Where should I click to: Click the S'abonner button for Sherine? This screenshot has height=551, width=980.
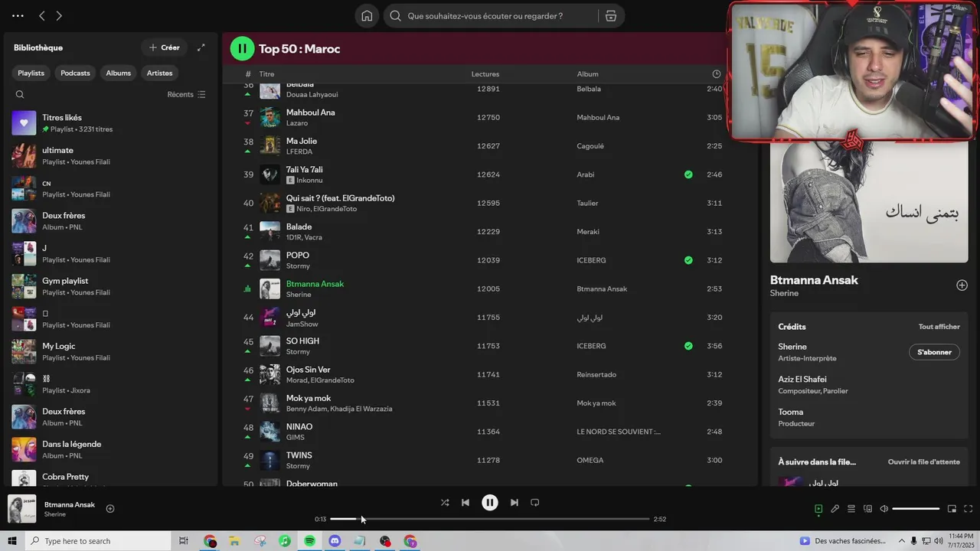tap(934, 352)
